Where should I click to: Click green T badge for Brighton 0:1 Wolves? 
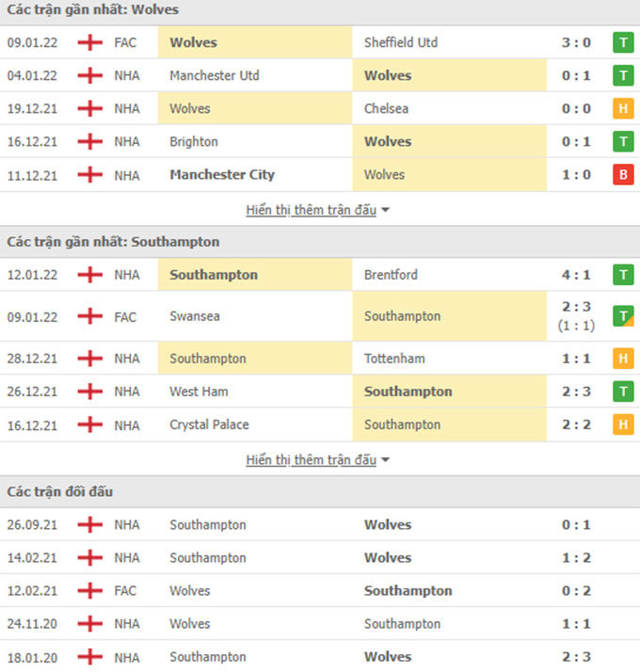point(623,141)
